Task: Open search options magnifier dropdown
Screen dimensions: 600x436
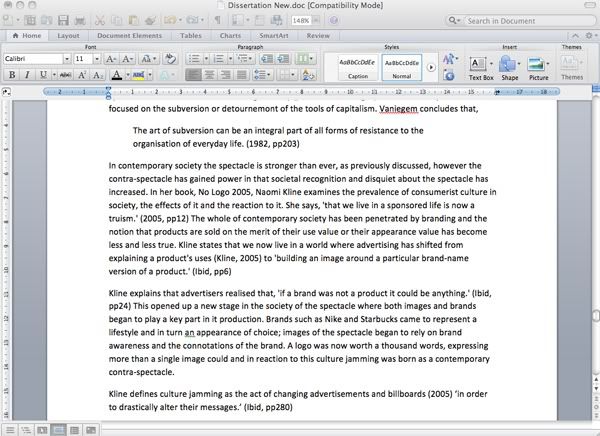Action: coord(454,21)
